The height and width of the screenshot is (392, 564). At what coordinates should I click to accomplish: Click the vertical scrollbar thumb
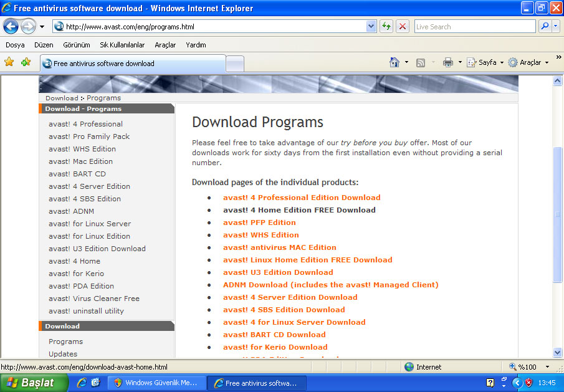(557, 215)
